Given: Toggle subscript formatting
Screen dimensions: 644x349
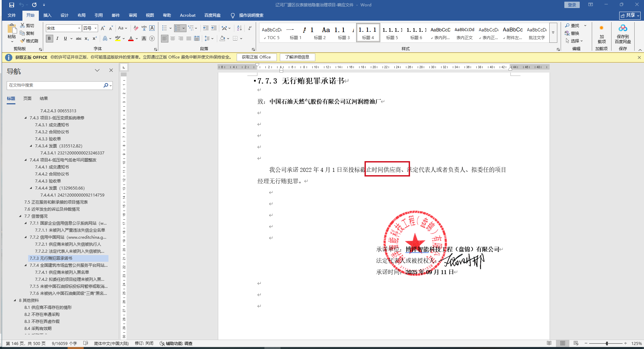Looking at the screenshot, I should tap(87, 38).
